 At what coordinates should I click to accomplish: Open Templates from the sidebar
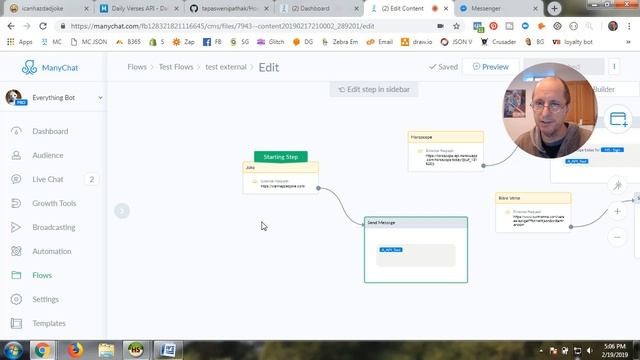pos(49,323)
